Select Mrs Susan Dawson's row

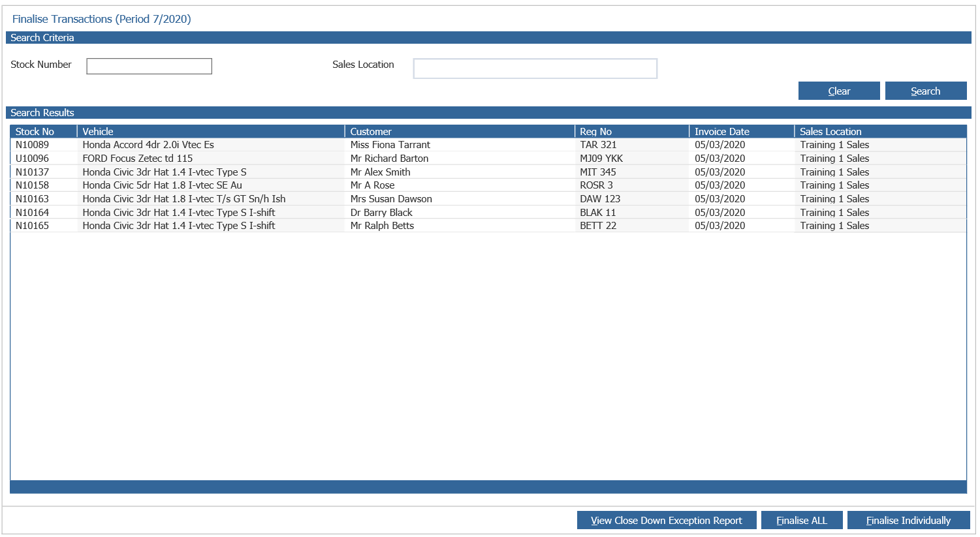[x=488, y=199]
